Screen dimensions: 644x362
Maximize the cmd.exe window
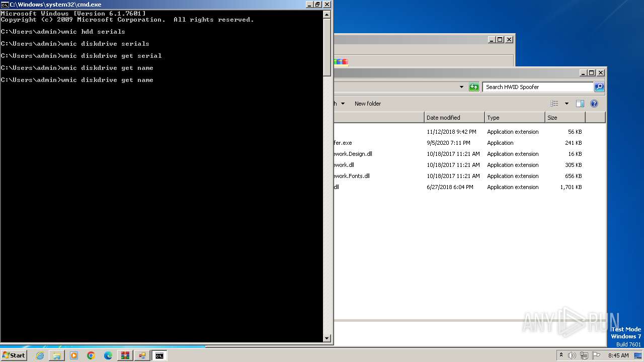(317, 4)
